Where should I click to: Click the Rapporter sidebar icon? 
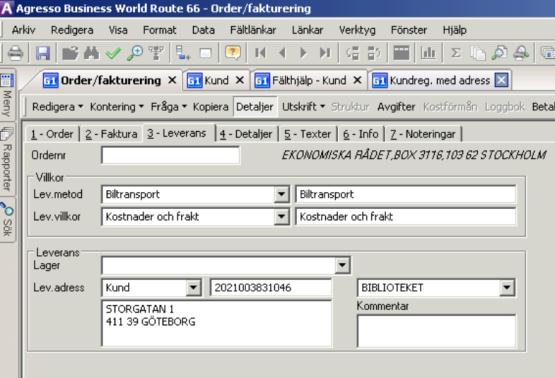tap(7, 134)
